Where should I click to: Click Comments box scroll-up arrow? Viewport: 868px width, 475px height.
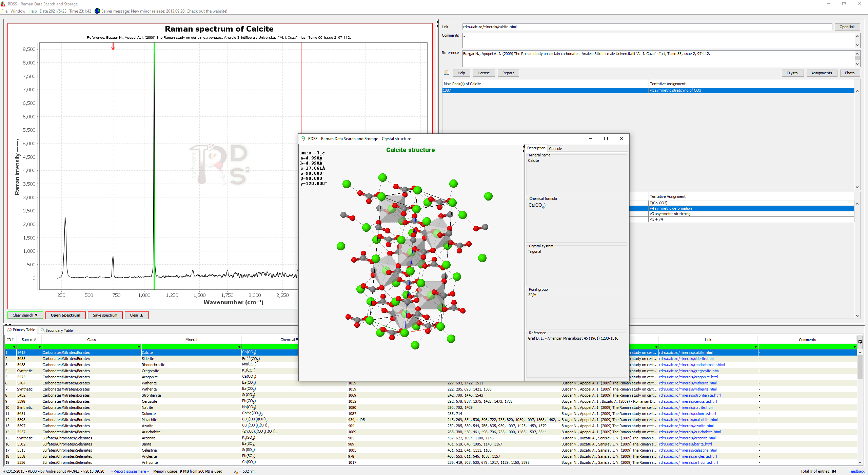point(857,36)
